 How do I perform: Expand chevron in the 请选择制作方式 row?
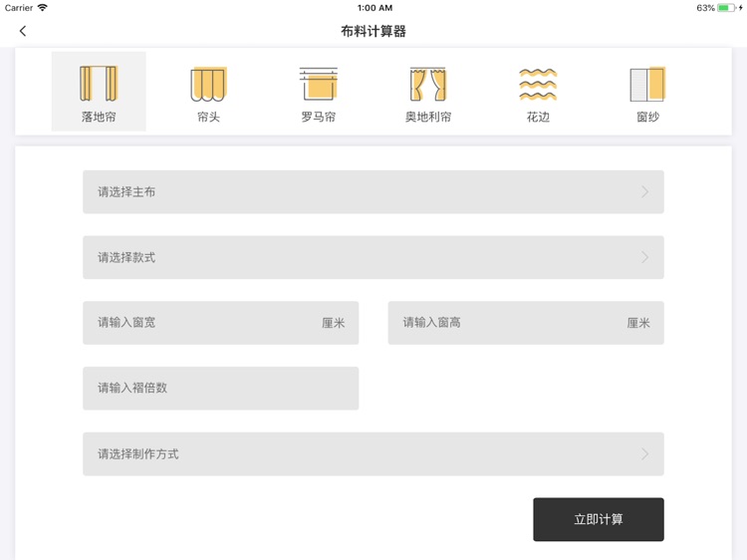[644, 453]
